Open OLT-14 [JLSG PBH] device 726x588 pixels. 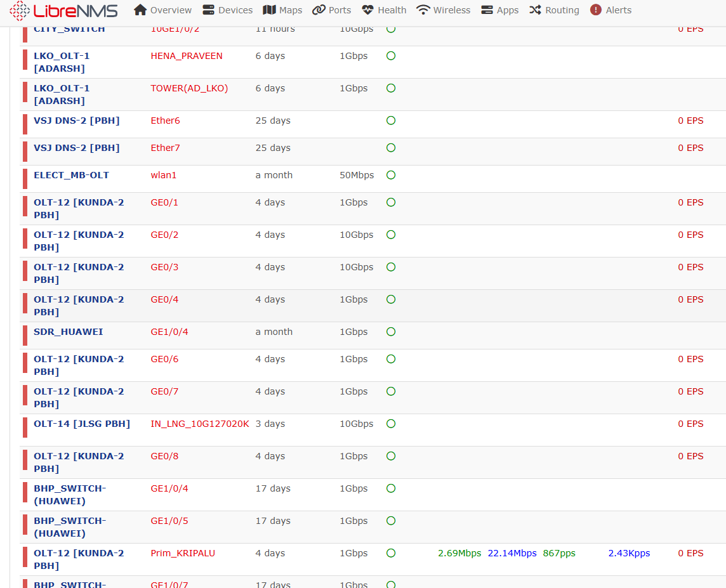tap(82, 424)
